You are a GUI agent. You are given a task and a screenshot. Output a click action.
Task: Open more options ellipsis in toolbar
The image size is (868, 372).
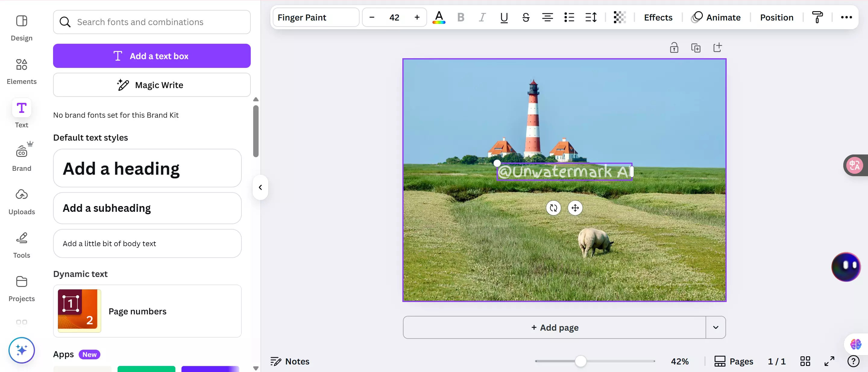[846, 17]
